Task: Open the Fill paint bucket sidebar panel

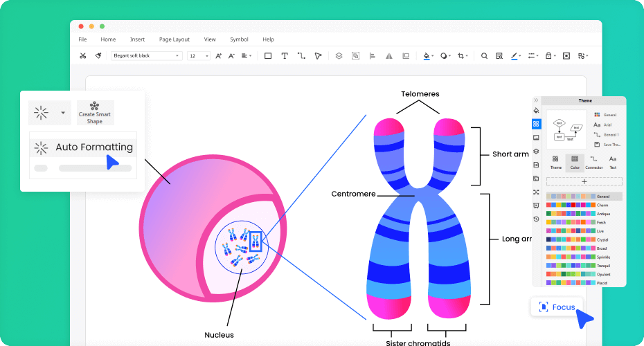Action: coord(536,111)
